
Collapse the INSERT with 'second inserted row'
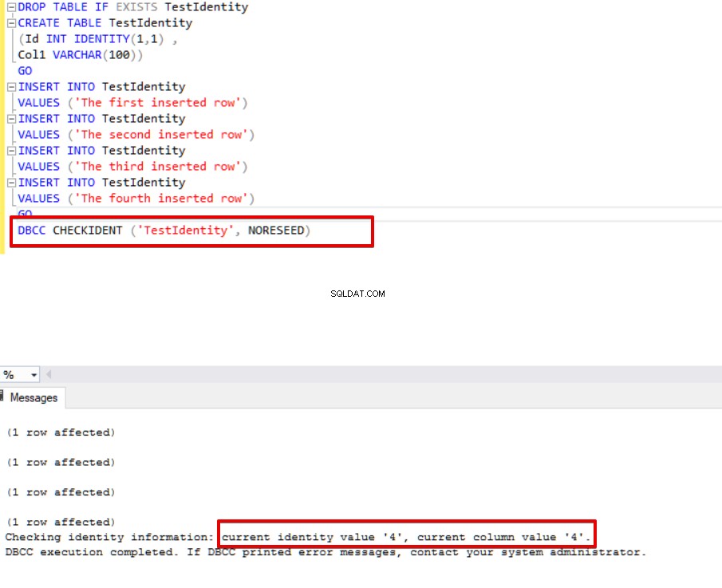[11, 119]
